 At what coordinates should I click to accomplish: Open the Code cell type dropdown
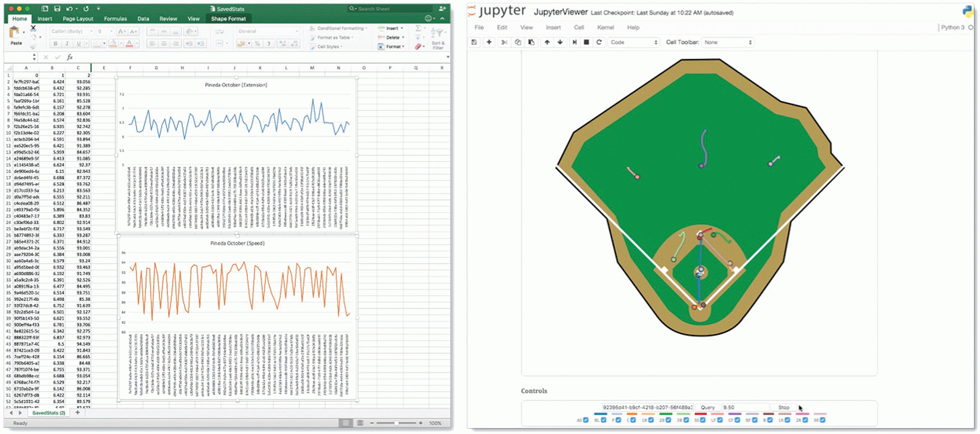634,43
